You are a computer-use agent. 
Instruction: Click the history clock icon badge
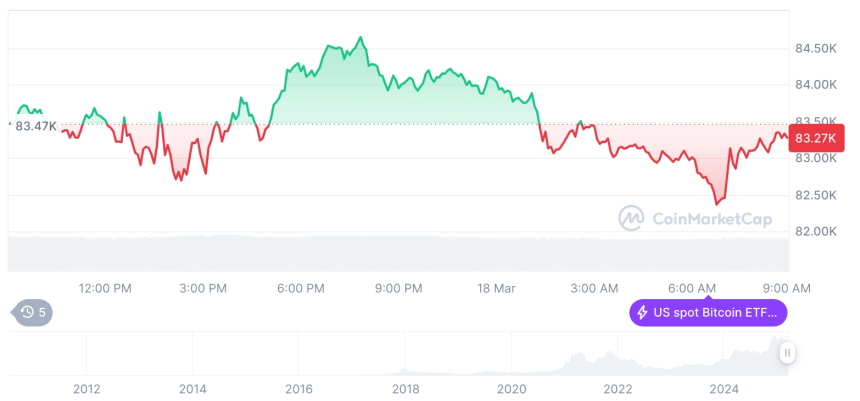click(x=32, y=313)
